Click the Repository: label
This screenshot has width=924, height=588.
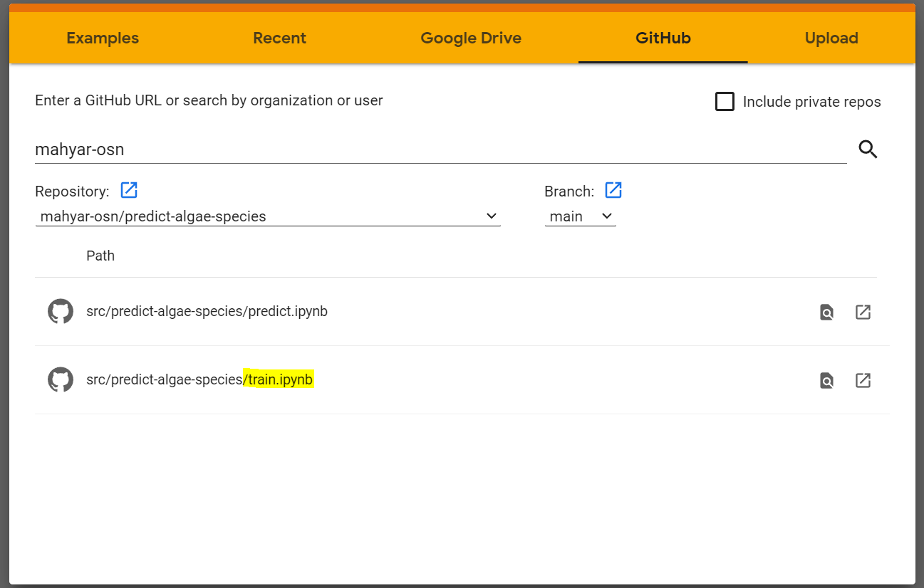[72, 191]
